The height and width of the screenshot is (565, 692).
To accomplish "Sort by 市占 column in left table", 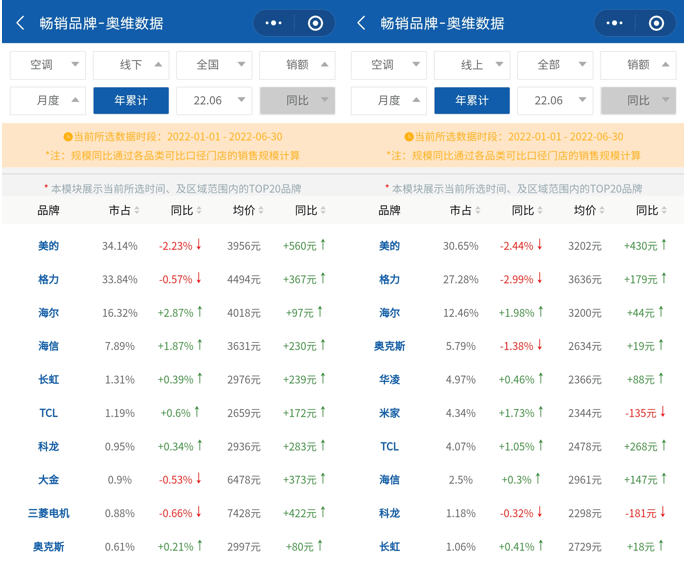I will click(x=124, y=211).
